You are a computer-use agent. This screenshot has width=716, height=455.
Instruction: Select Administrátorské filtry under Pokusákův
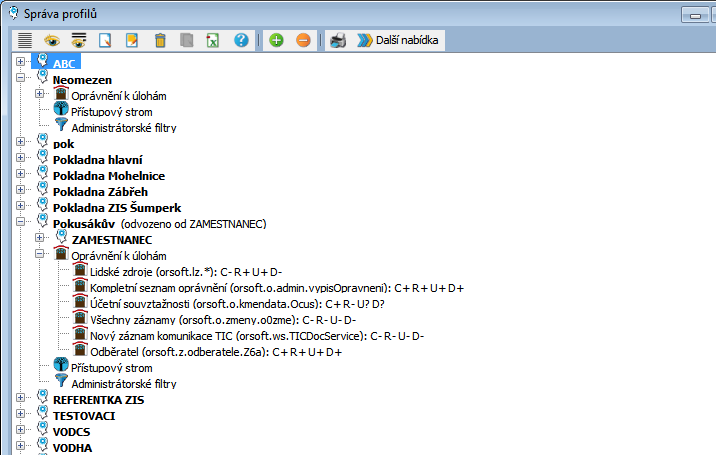pos(123,383)
